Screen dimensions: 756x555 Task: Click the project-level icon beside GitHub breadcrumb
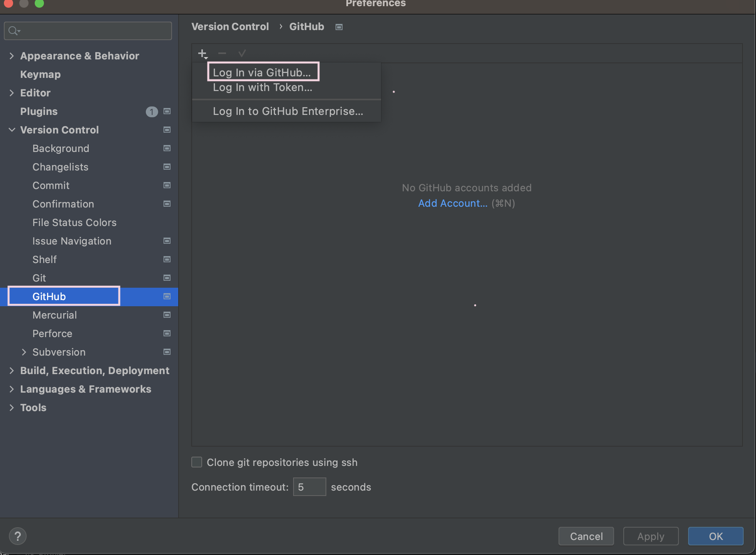(339, 27)
